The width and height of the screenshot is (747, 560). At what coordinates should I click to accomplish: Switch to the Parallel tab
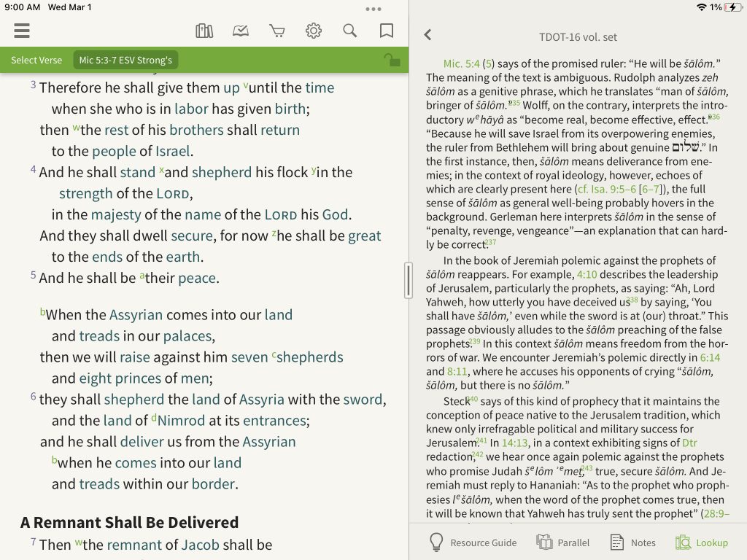(x=562, y=542)
